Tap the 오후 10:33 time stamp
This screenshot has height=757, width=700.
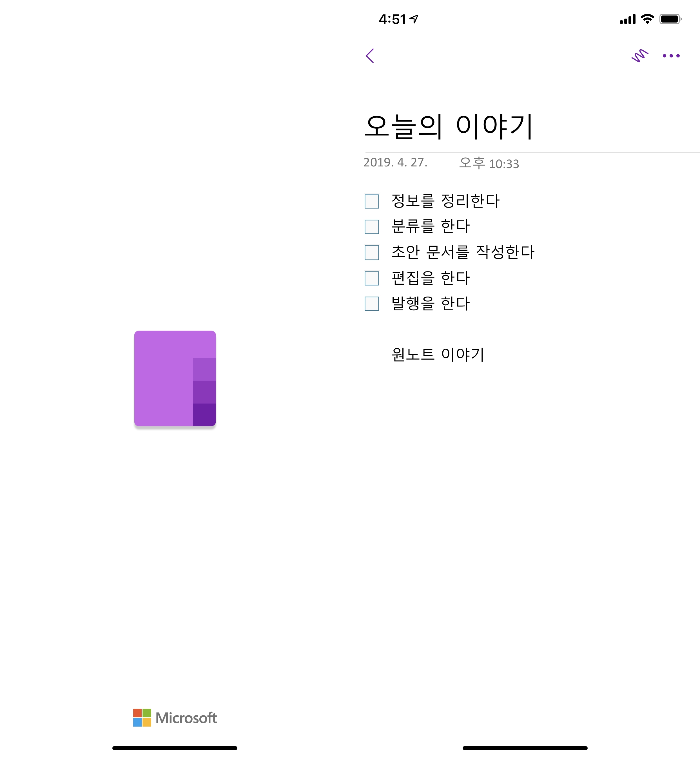coord(489,163)
